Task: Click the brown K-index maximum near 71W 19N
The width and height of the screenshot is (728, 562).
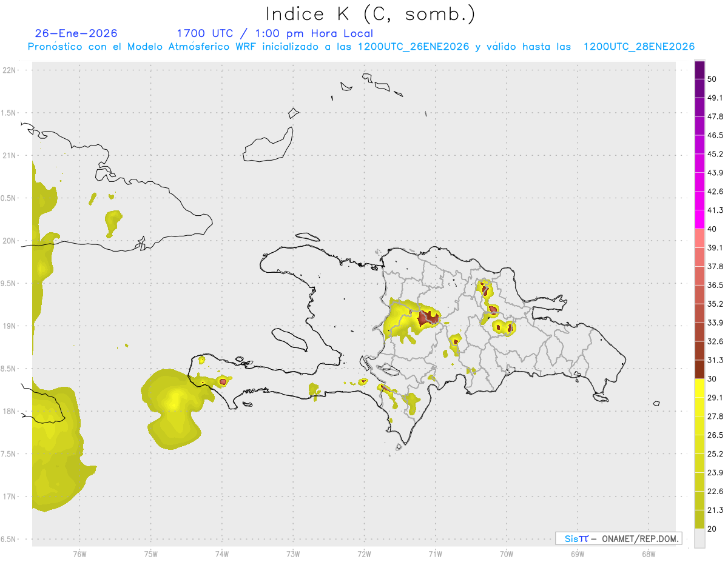Action: (428, 317)
